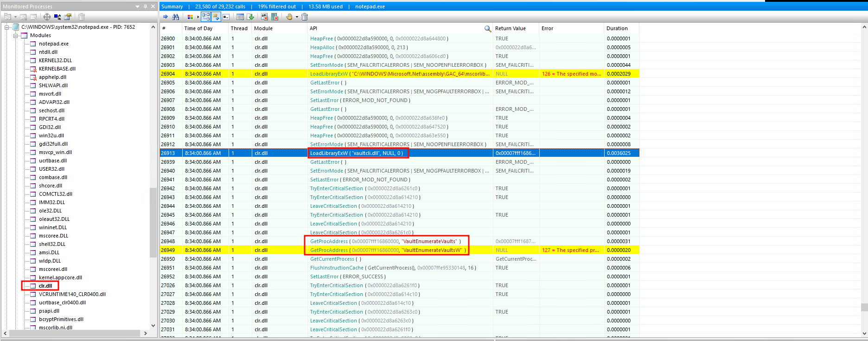Click '19% filtered out' in summary bar

277,6
